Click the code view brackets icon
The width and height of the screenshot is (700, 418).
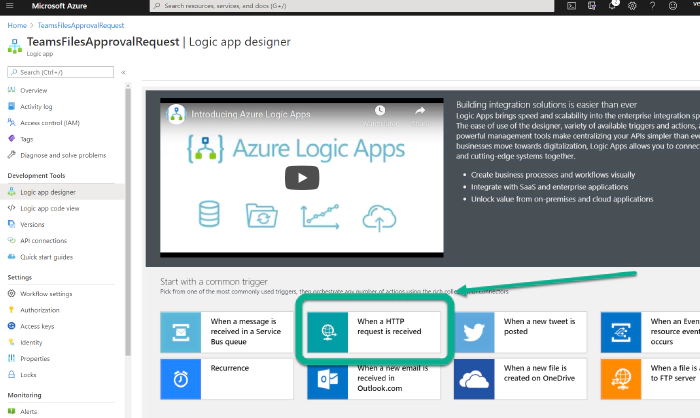[x=12, y=208]
